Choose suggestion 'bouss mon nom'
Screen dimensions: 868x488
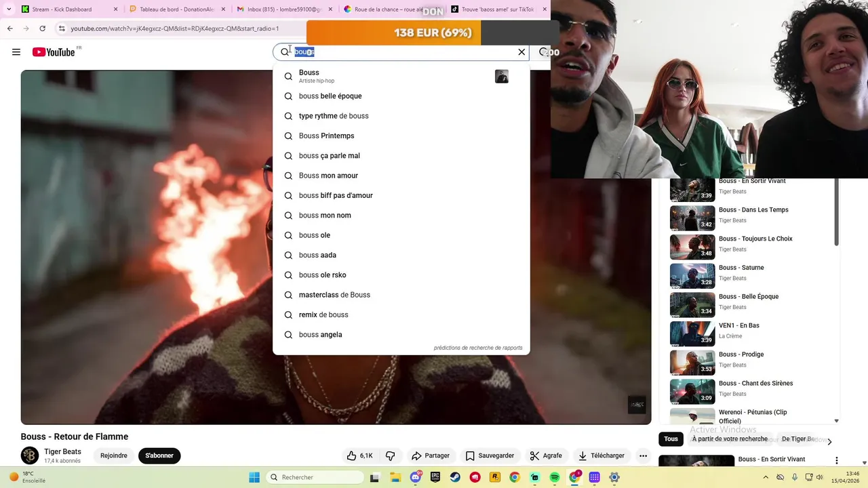point(401,216)
